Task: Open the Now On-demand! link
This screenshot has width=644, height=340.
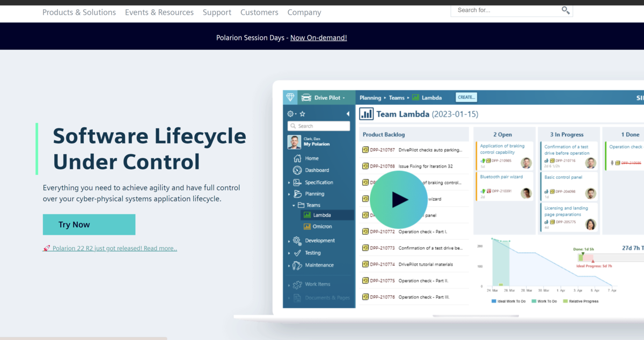Action: 318,38
